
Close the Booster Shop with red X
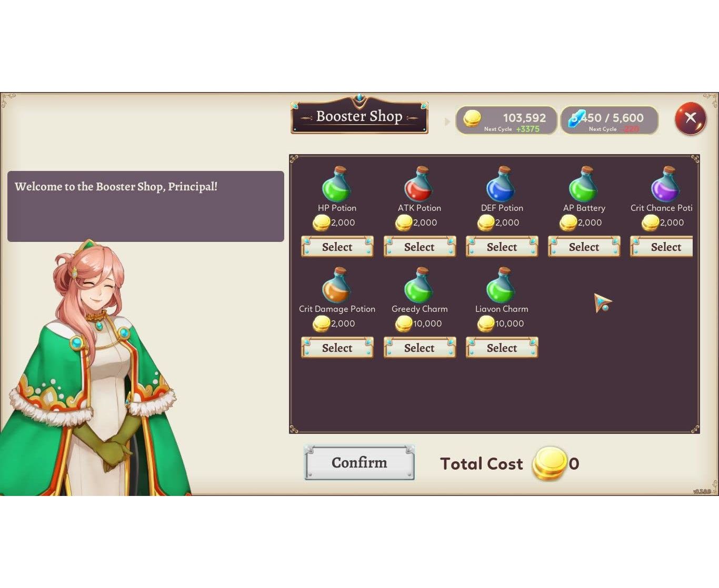point(691,118)
